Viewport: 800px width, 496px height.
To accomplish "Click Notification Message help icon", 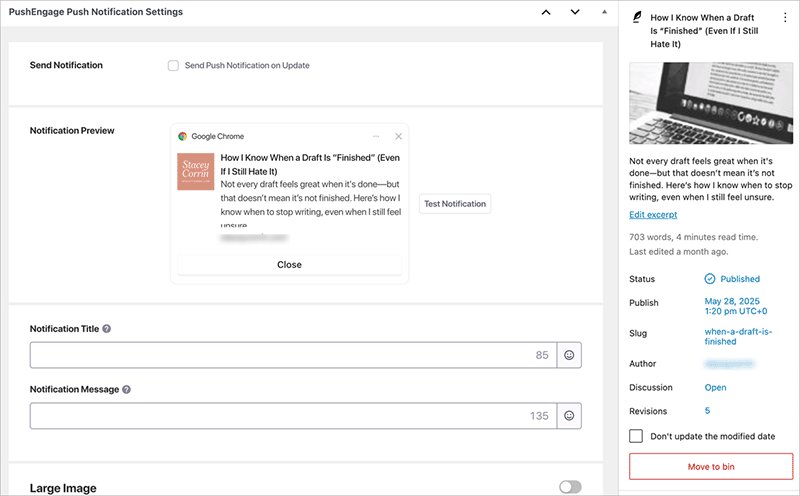I will pyautogui.click(x=127, y=390).
